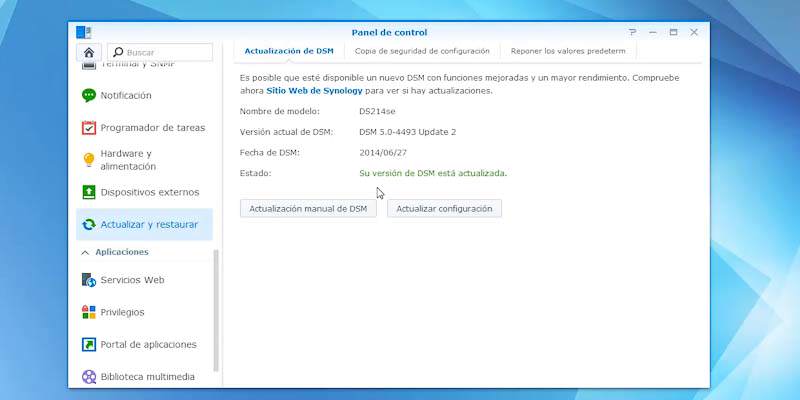800x400 pixels.
Task: Select the Privilegios colored squares icon
Action: click(x=89, y=312)
